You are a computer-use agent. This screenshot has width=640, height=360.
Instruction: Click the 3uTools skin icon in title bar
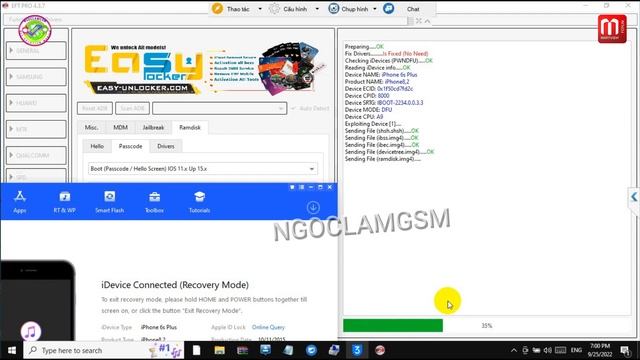click(292, 187)
